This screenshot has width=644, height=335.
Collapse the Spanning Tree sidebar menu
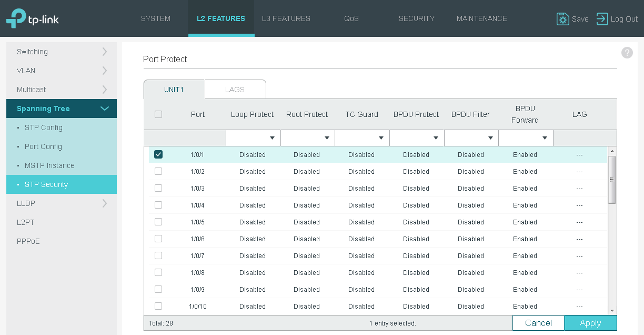click(x=62, y=109)
